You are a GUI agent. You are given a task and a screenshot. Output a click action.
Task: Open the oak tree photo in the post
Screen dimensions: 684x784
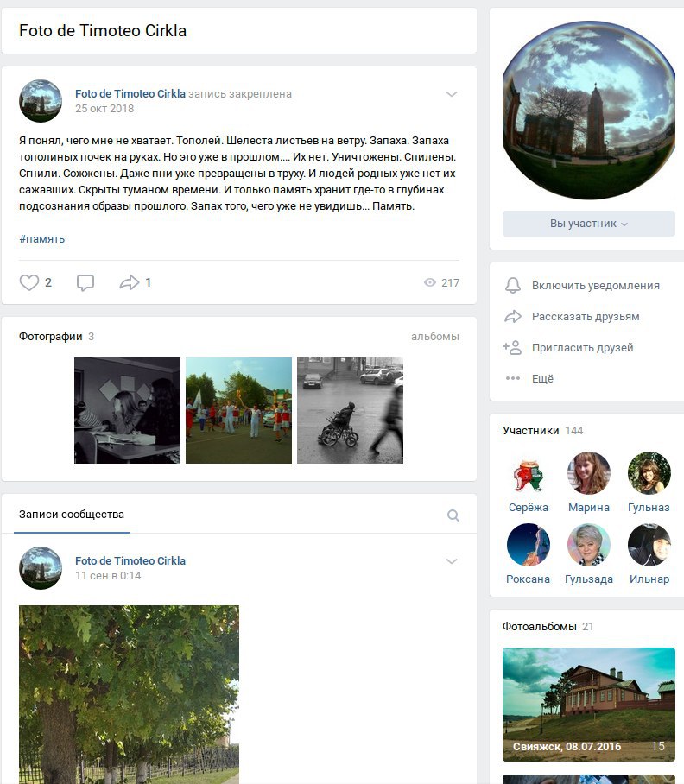point(129,694)
